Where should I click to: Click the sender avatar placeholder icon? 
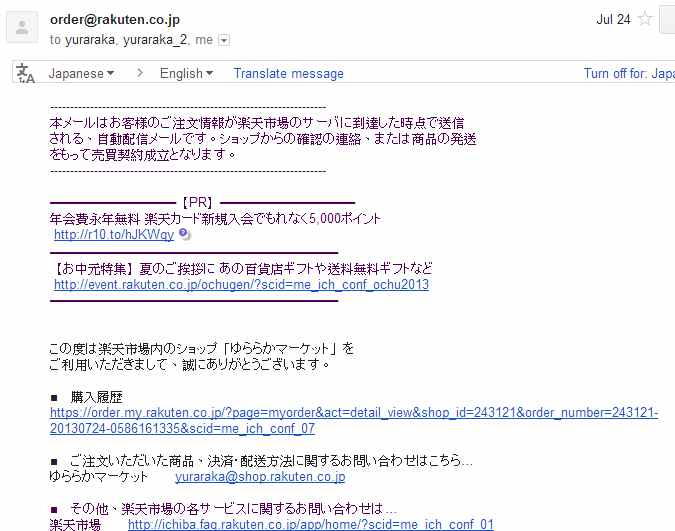(22, 28)
